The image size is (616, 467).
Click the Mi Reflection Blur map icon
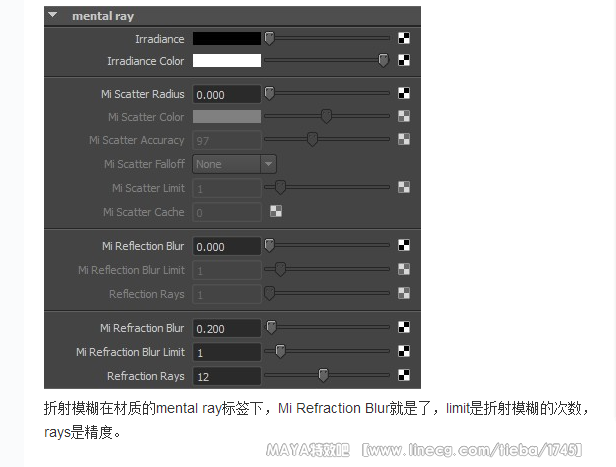404,245
